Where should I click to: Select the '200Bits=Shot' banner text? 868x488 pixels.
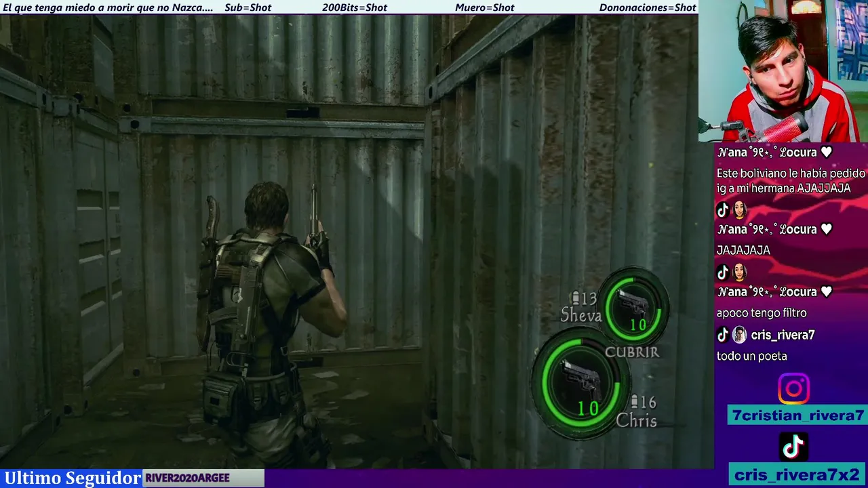tap(355, 7)
